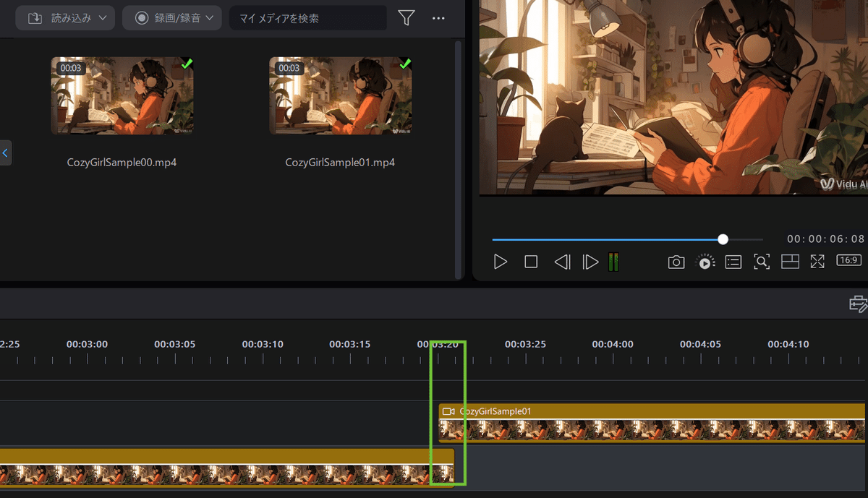Click the 00:03:10 mark on timeline ruler
This screenshot has width=868, height=498.
263,344
